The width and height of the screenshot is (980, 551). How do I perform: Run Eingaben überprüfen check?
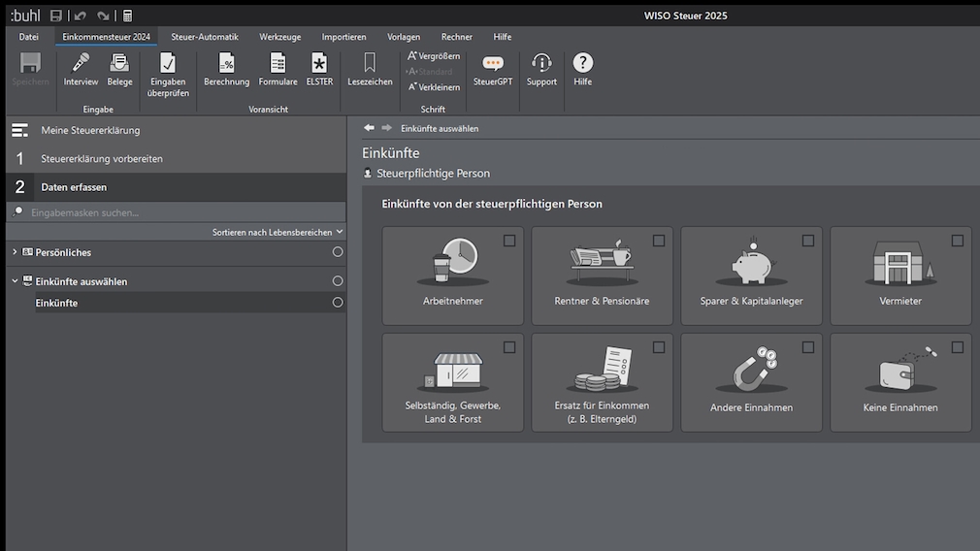tap(168, 74)
